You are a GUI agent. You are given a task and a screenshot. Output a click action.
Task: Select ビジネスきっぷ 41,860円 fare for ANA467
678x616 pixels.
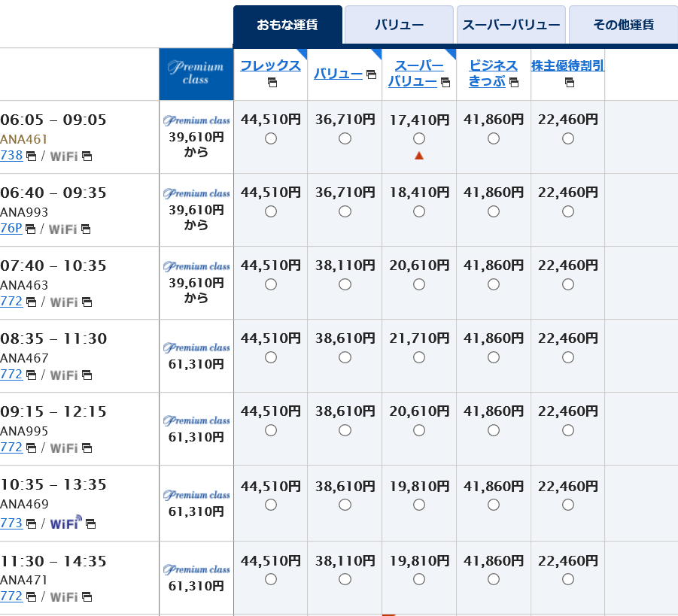tap(494, 357)
